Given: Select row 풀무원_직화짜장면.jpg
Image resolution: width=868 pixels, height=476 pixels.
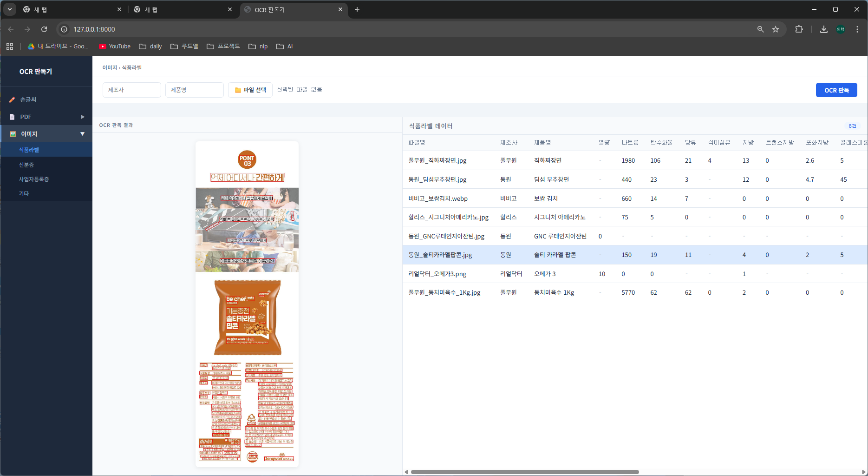Looking at the screenshot, I should (635, 160).
